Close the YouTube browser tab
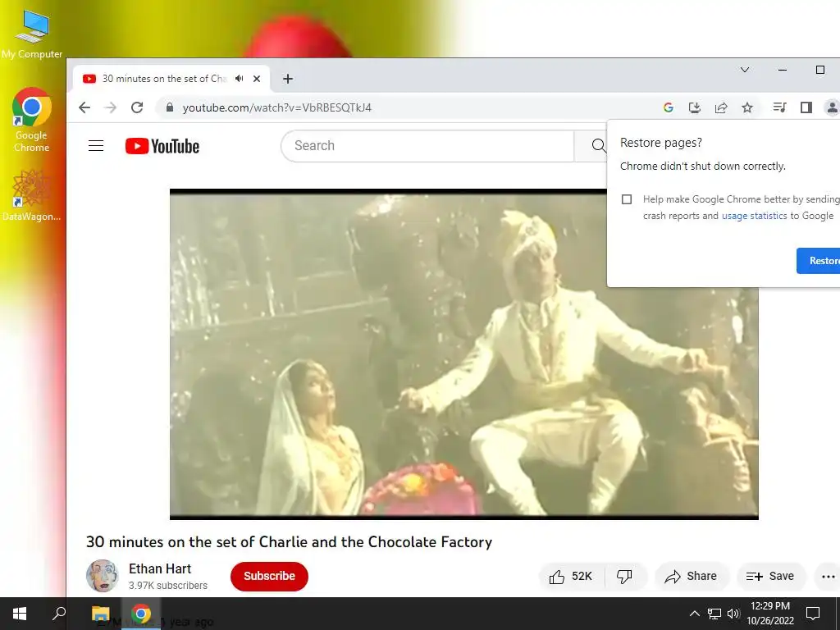 tap(257, 79)
